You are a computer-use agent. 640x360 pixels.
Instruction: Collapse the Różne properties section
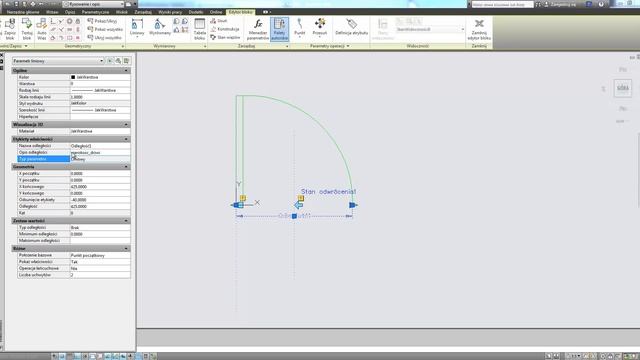126,249
